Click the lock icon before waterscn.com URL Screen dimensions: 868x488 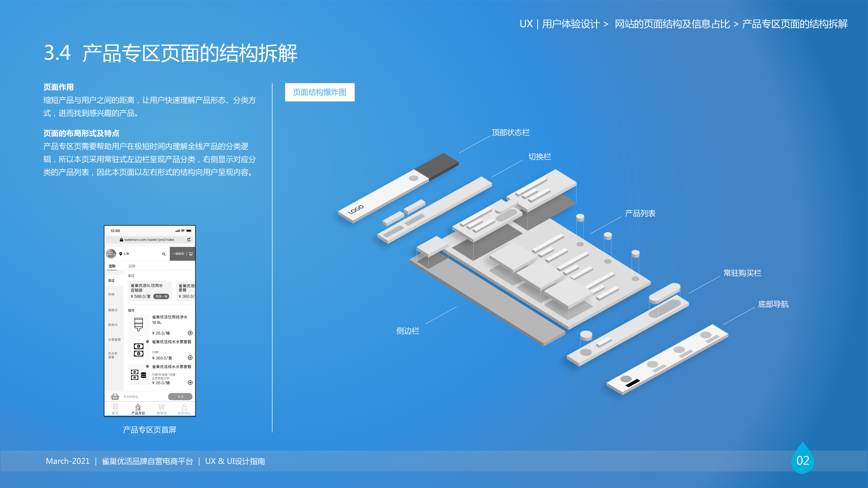pyautogui.click(x=121, y=240)
